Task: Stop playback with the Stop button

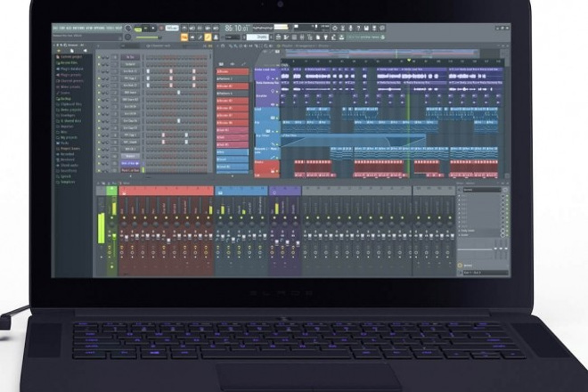Action: point(153,29)
